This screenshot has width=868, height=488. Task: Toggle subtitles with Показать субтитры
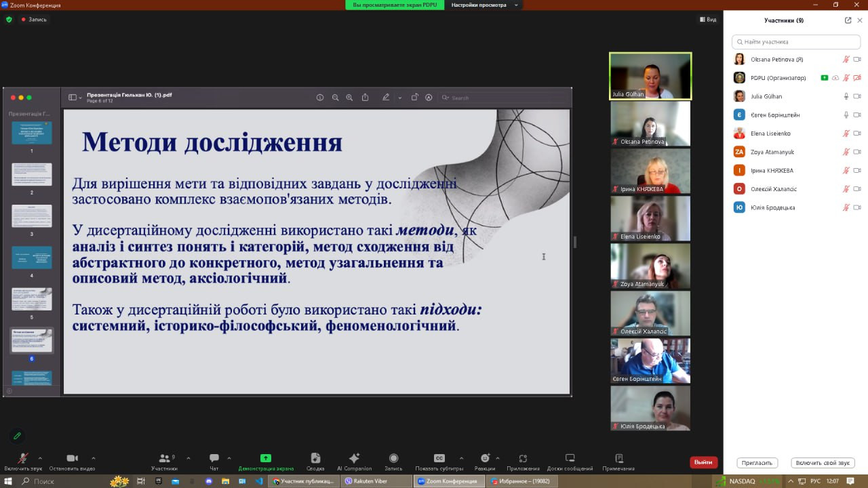click(x=439, y=459)
